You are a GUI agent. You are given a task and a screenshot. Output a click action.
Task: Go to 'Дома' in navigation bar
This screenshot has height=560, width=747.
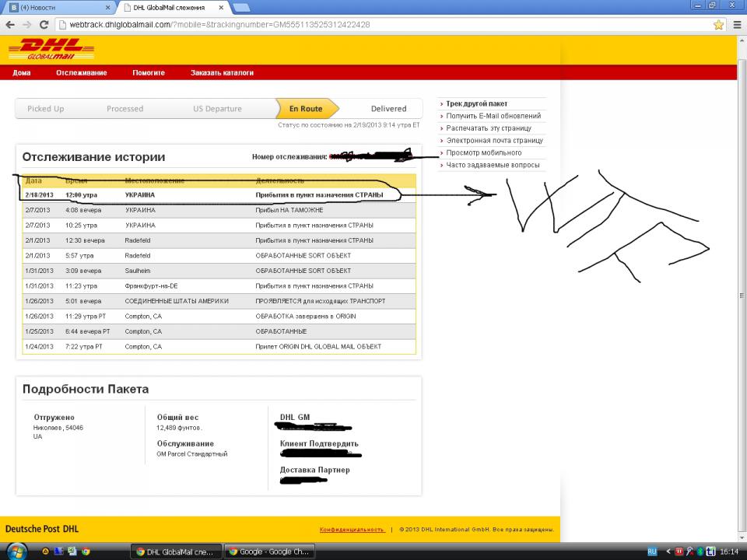pos(22,73)
